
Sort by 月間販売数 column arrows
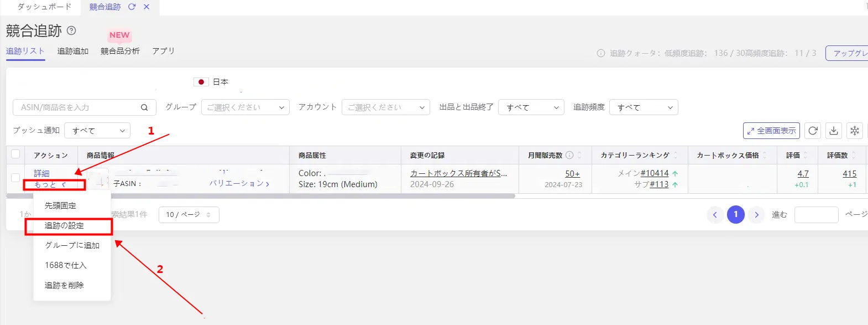(x=579, y=155)
